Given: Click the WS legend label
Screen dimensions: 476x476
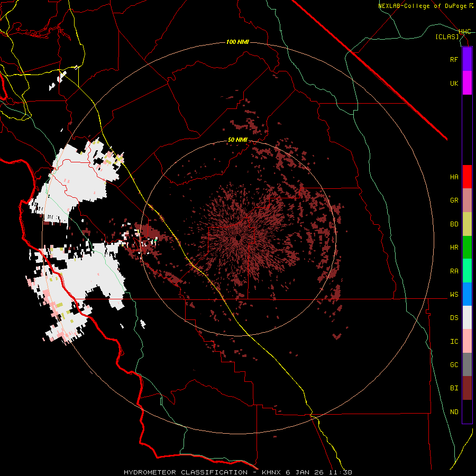Looking at the screenshot, I should [x=454, y=295].
